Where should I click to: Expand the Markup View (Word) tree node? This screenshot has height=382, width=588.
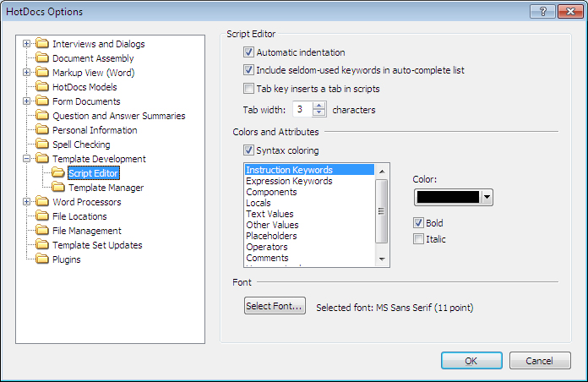click(26, 73)
